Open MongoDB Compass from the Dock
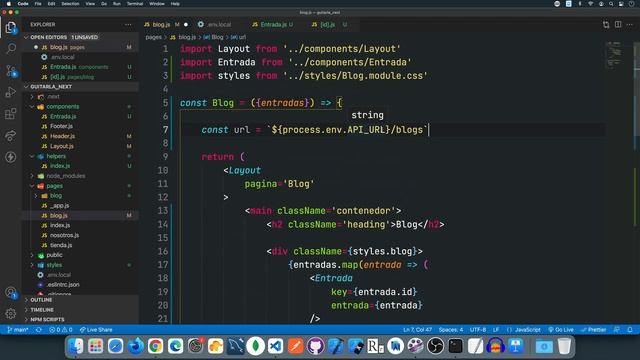640x360 pixels. coord(256,346)
